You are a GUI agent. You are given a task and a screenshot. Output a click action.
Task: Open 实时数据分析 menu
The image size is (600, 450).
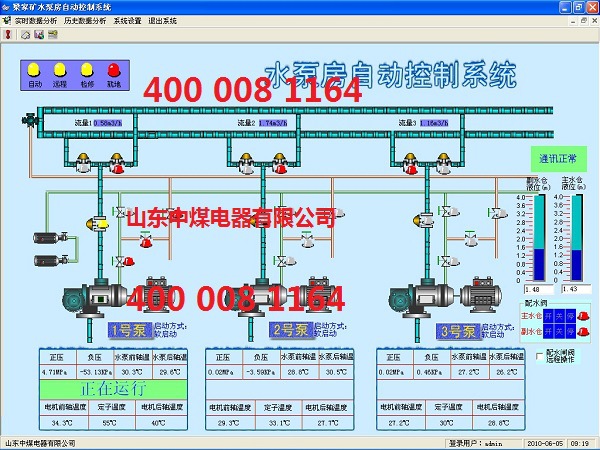[36, 21]
